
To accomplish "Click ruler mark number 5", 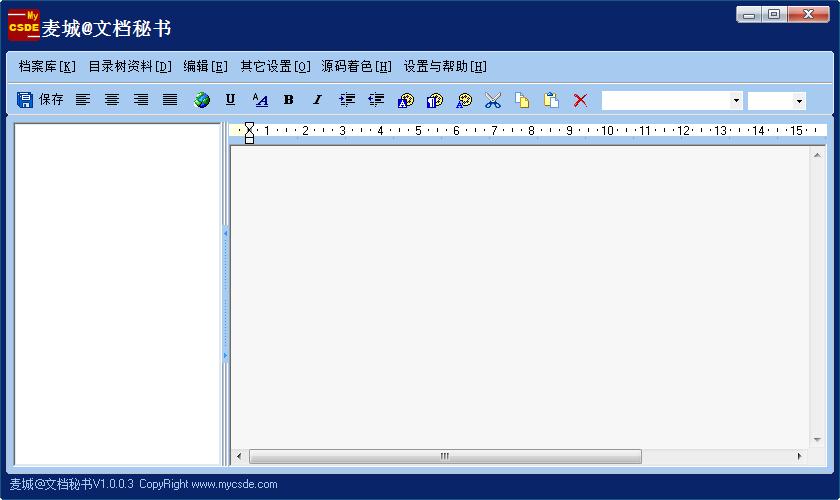I will pos(418,130).
